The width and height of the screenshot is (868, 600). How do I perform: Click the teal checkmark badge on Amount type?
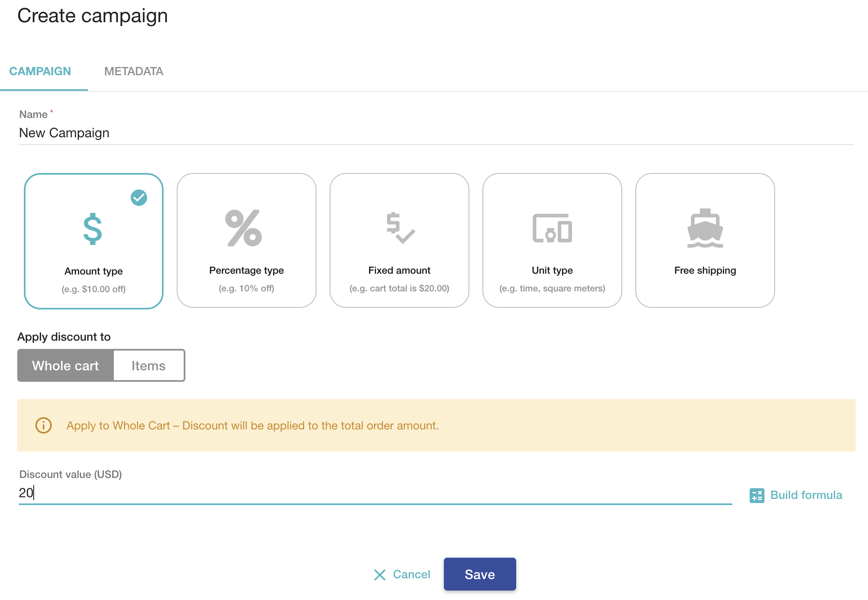[139, 198]
